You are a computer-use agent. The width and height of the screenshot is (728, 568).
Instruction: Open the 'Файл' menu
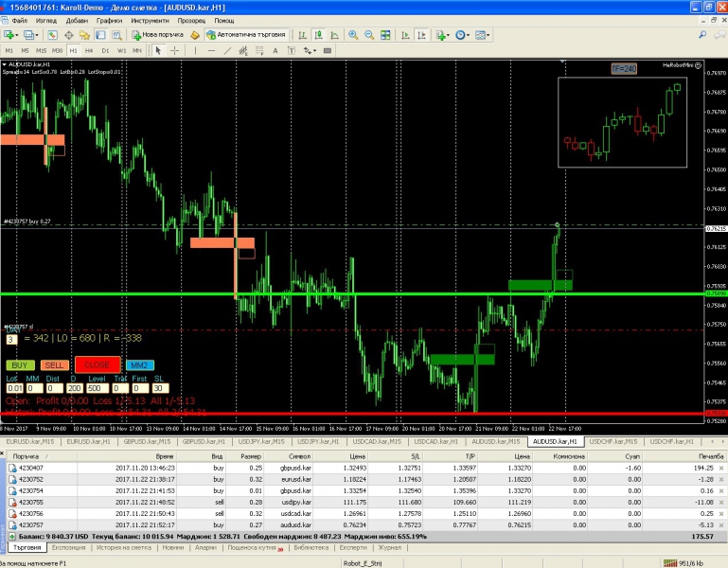click(x=20, y=21)
